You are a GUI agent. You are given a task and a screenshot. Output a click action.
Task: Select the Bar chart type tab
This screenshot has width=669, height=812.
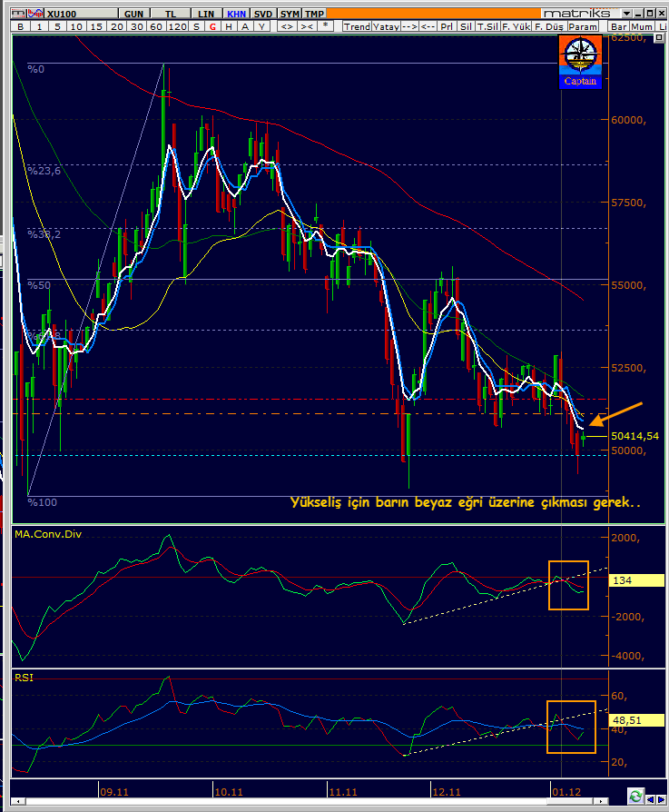(619, 26)
